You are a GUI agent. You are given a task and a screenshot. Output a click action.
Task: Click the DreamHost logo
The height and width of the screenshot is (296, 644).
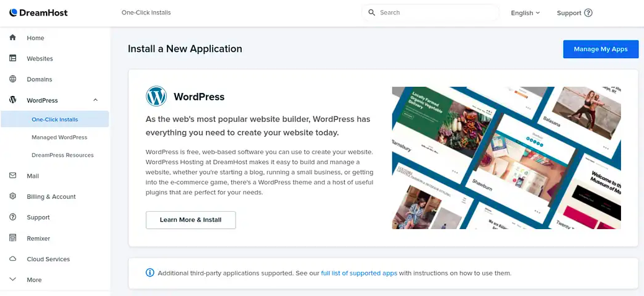coord(38,13)
